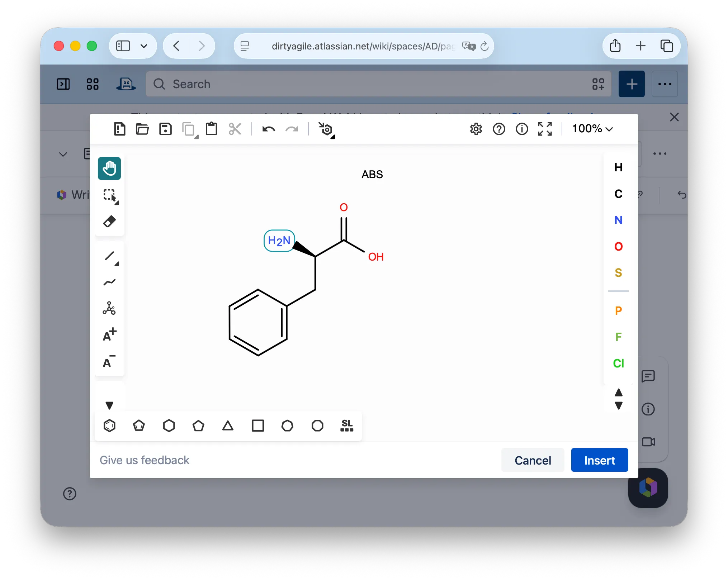Viewport: 728px width, 580px height.
Task: Open the Give us feedback link
Action: [x=144, y=460]
